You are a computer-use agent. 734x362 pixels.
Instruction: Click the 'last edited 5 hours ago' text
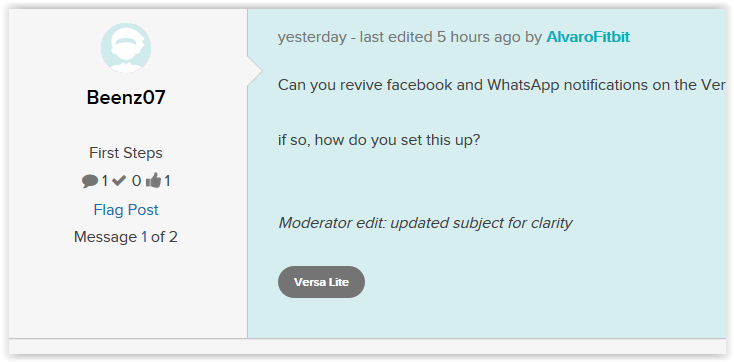coord(440,37)
